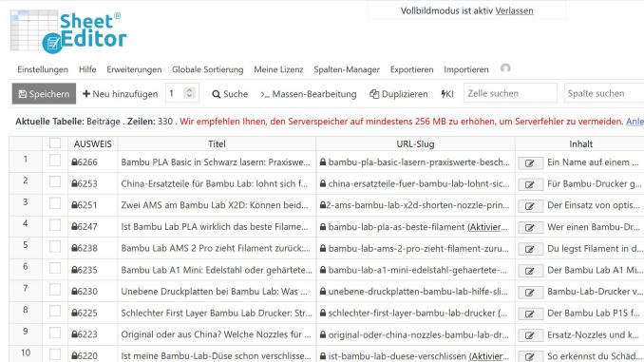Image resolution: width=644 pixels, height=362 pixels.
Task: Select title cell 'Bambu PLA Basic in Schwarz lasern'
Action: coord(216,162)
